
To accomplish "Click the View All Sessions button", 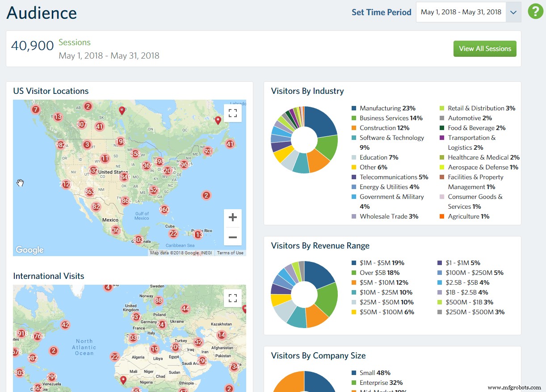I will coord(485,49).
